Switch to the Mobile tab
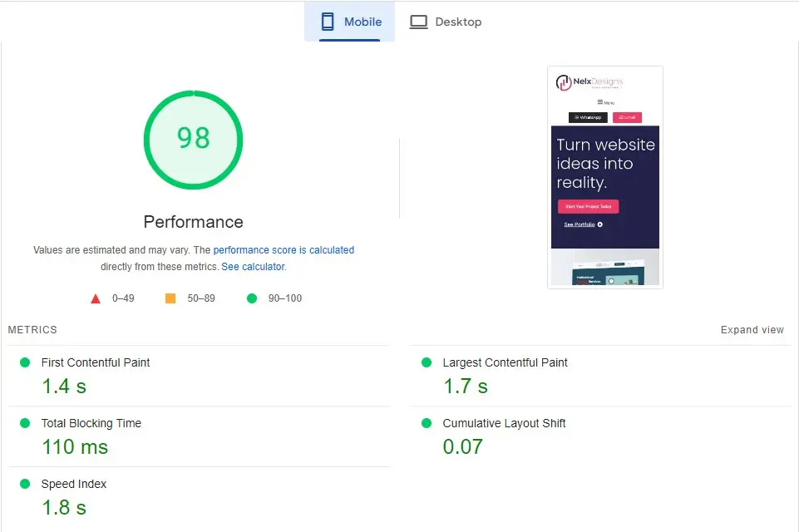 click(349, 22)
